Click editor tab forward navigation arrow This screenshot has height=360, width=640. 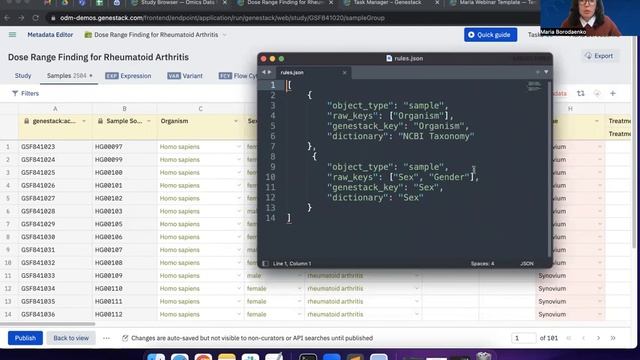269,72
